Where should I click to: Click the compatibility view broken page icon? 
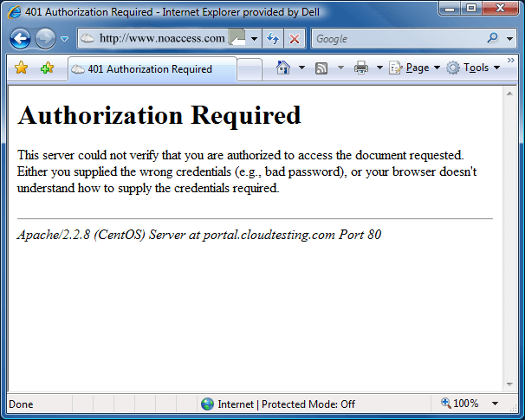pos(237,38)
